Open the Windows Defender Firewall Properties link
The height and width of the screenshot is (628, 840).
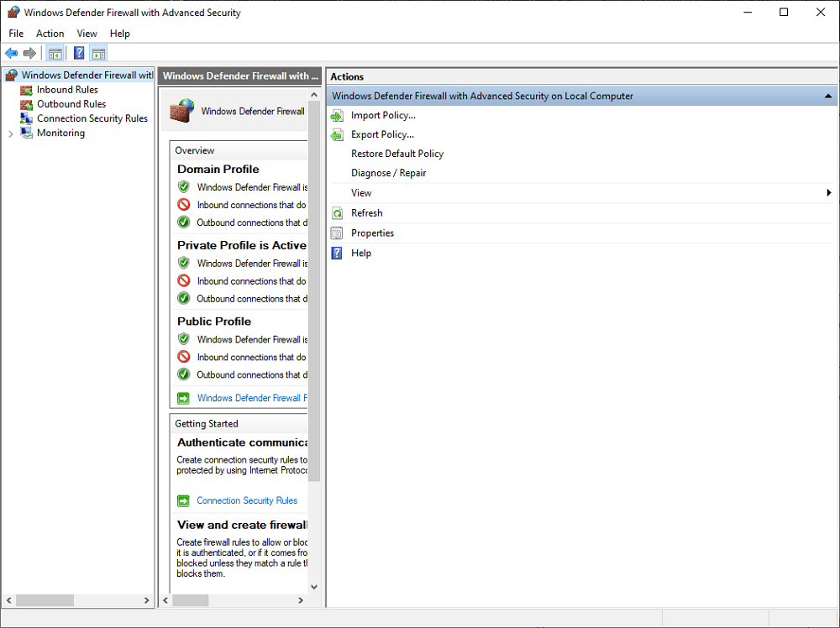(252, 398)
